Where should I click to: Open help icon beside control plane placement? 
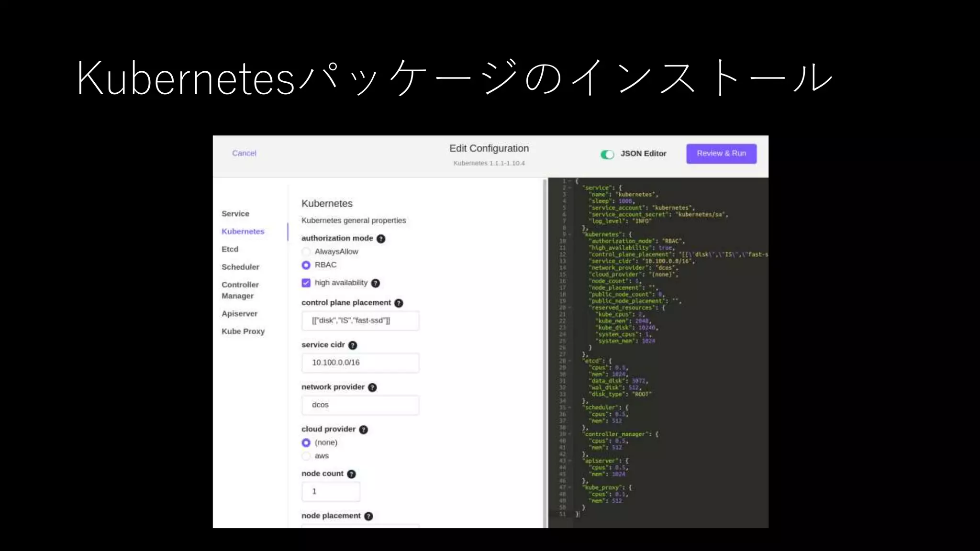pos(399,303)
